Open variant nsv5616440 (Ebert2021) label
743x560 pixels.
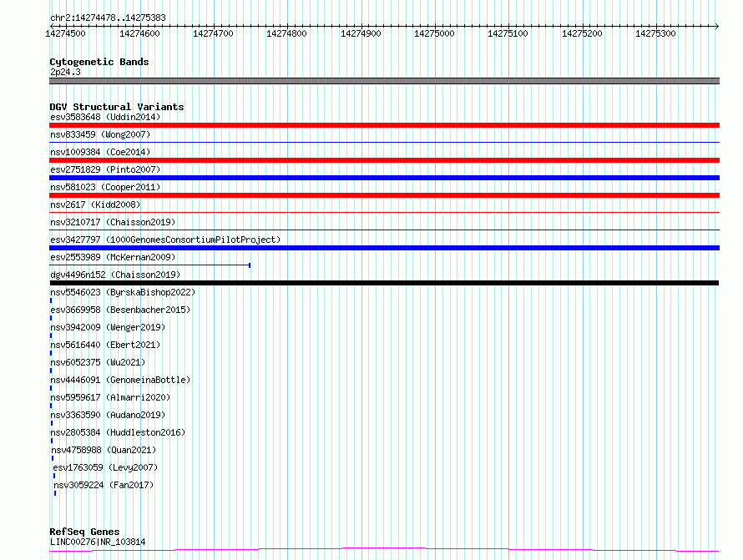click(105, 345)
